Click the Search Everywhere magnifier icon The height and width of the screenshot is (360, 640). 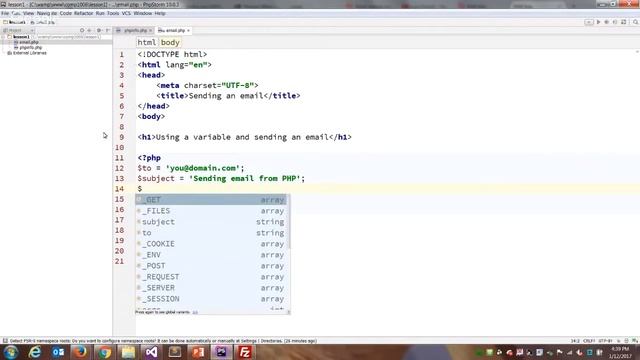pos(636,22)
